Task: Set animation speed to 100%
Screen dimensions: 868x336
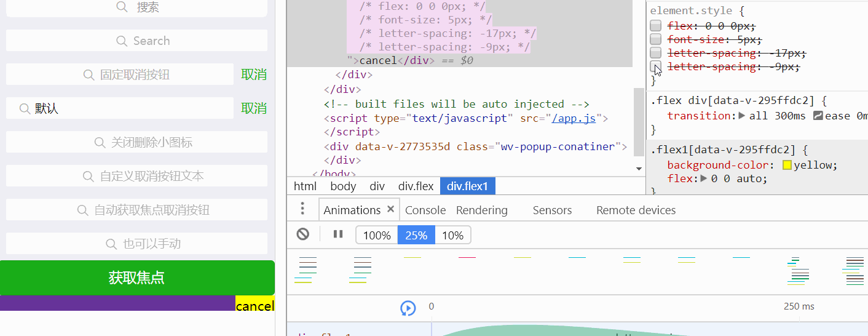Action: coord(377,235)
